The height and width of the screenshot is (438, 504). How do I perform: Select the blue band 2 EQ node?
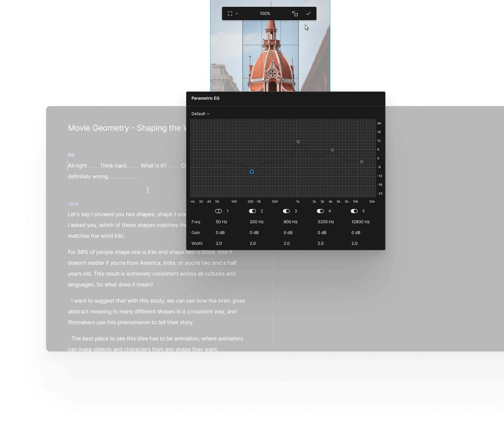point(252,172)
